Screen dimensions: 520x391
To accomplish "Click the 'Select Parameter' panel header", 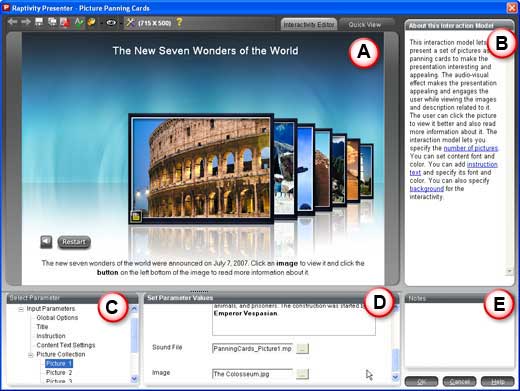I will 72,298.
